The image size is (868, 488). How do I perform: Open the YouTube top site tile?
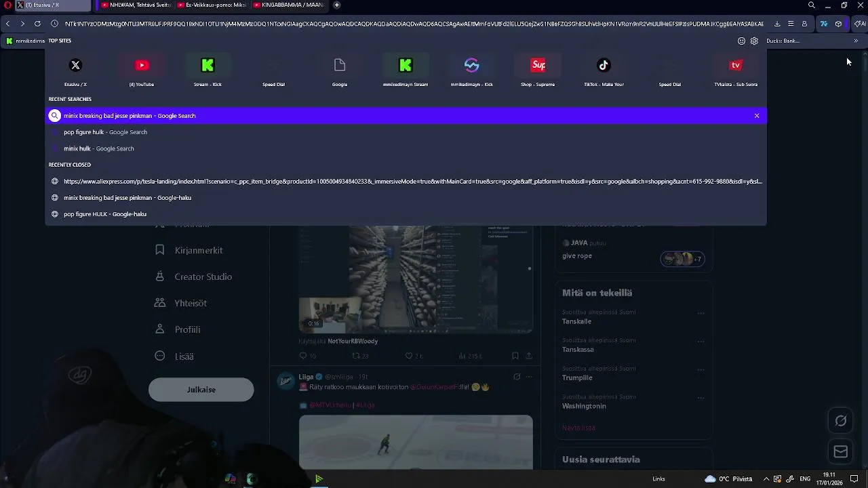pyautogui.click(x=142, y=71)
